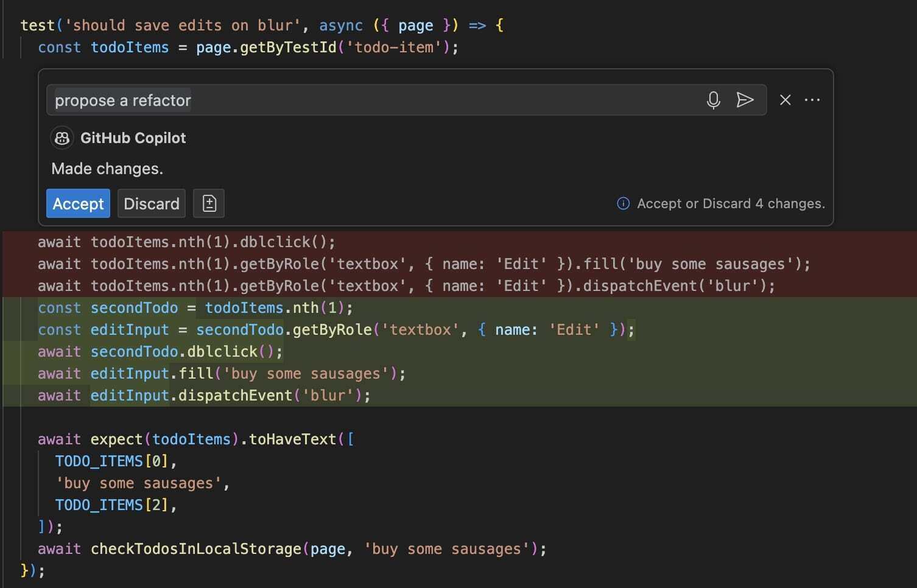Screen dimensions: 917x588
Task: Toggle the diff changes view icon
Action: coord(208,203)
